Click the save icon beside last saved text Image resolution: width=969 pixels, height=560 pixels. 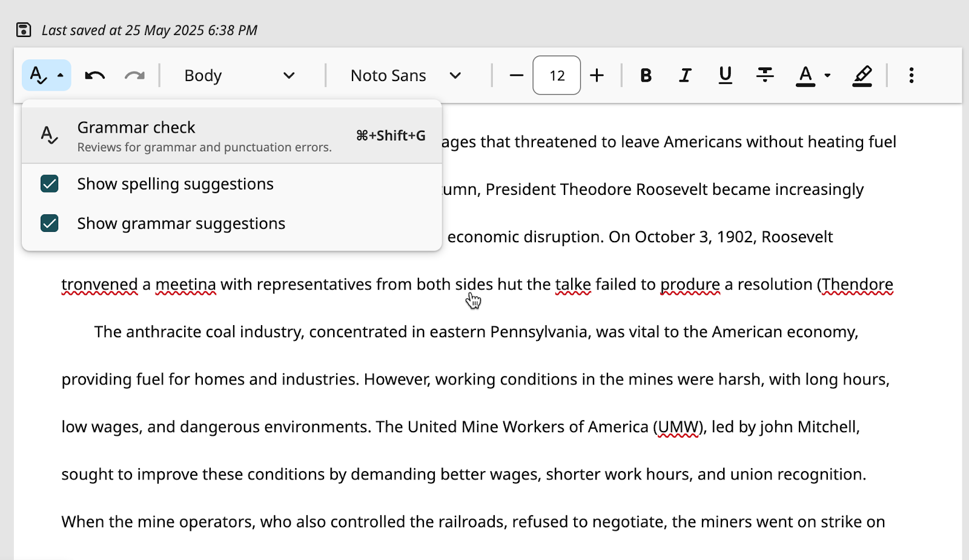24,30
